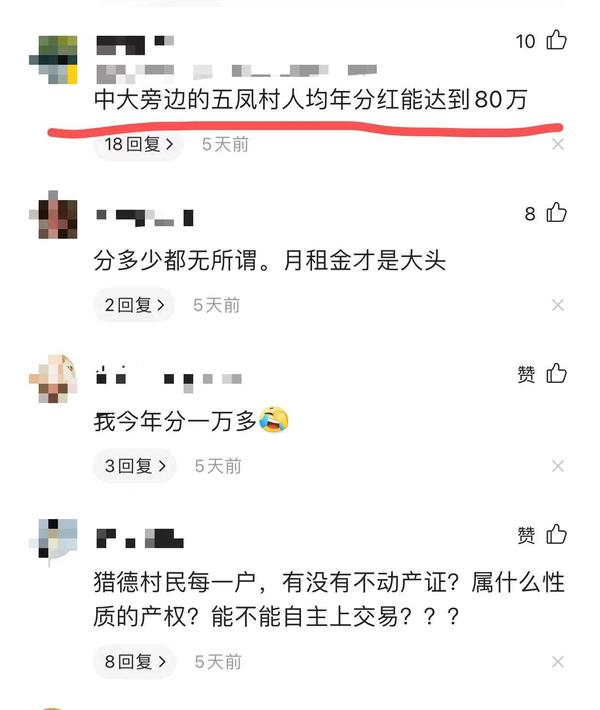This screenshot has width=600, height=710.
Task: Open the first commenter's green avatar
Action: point(53,60)
